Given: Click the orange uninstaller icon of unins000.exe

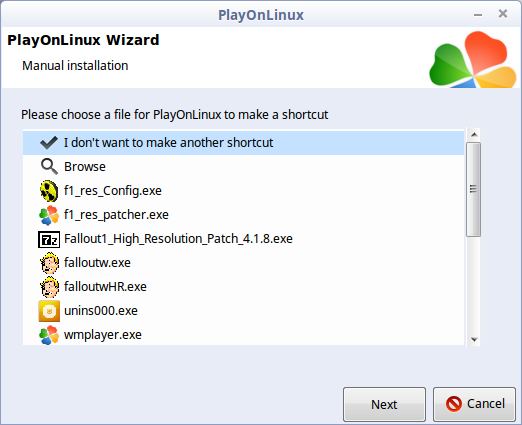Looking at the screenshot, I should pos(49,311).
